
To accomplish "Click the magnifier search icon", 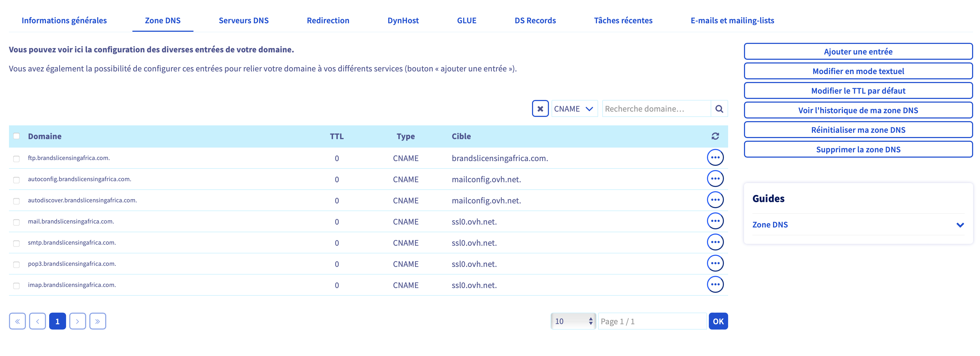I will 719,109.
